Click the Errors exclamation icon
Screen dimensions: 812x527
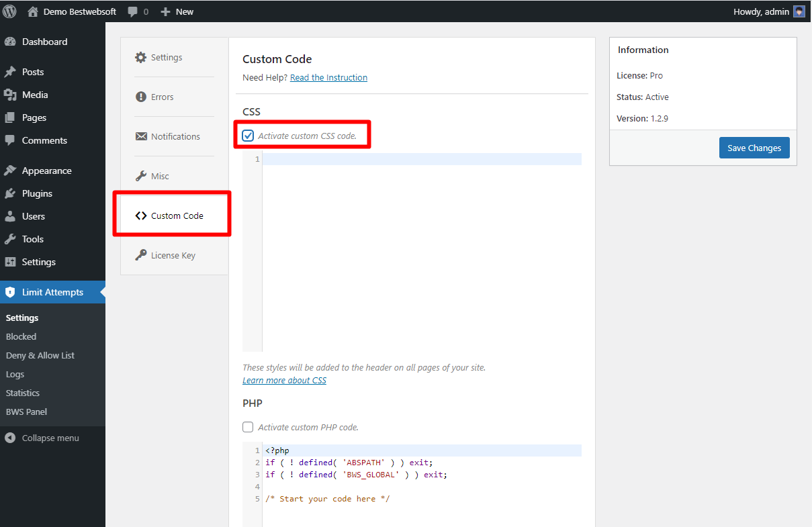(141, 97)
